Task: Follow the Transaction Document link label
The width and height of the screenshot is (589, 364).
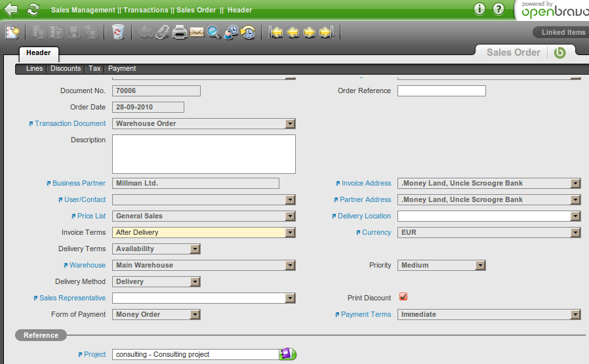Action: tap(70, 123)
